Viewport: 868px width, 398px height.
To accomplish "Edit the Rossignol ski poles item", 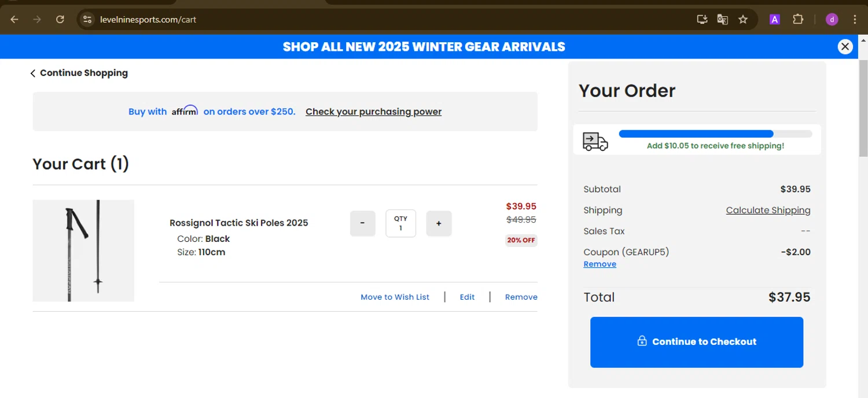I will (x=467, y=297).
